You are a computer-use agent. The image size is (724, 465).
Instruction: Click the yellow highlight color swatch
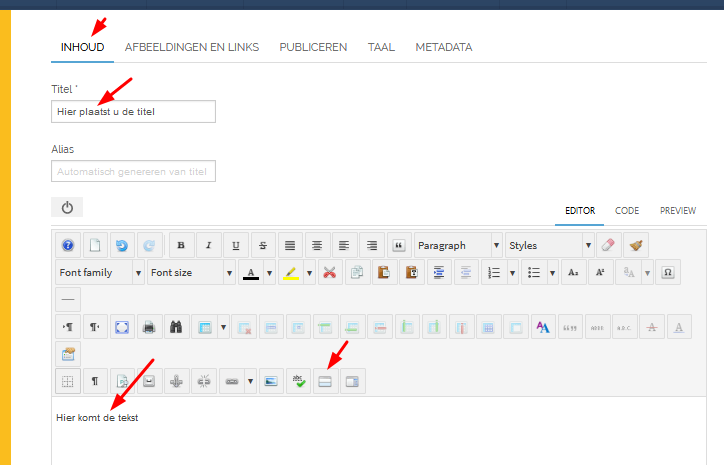coord(290,272)
